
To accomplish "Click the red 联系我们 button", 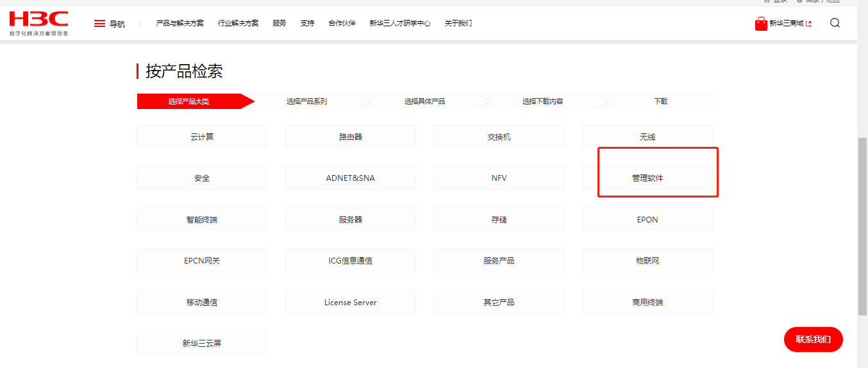I will coord(813,339).
